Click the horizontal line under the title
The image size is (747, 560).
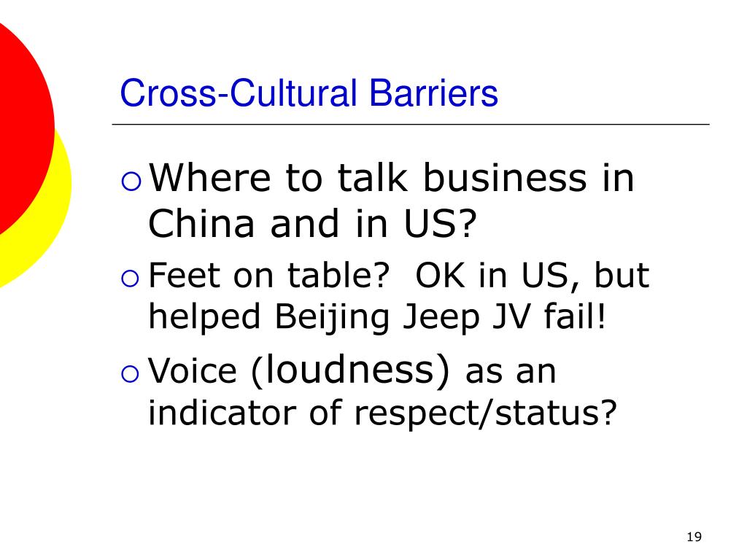pyautogui.click(x=411, y=124)
